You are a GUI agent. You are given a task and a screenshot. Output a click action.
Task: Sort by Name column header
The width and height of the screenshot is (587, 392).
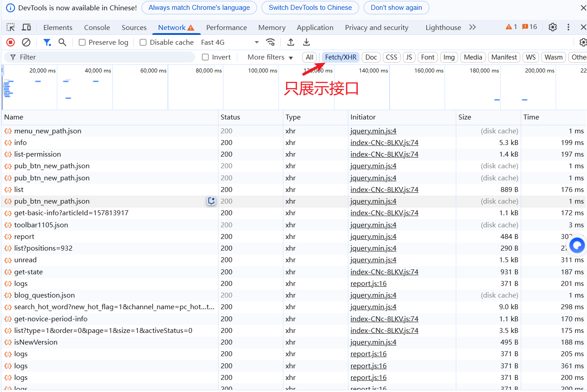[110, 117]
